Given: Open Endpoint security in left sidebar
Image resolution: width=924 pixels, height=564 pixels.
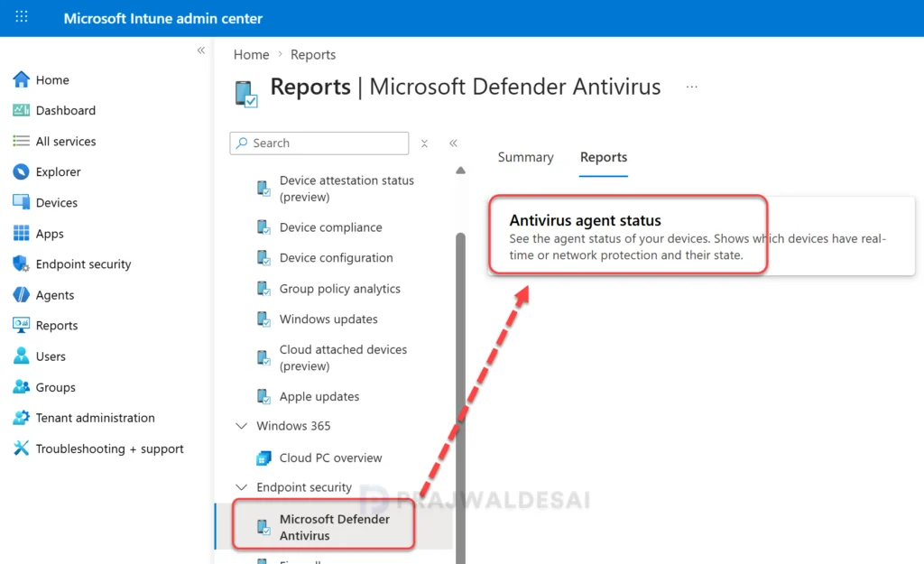Looking at the screenshot, I should pyautogui.click(x=83, y=264).
